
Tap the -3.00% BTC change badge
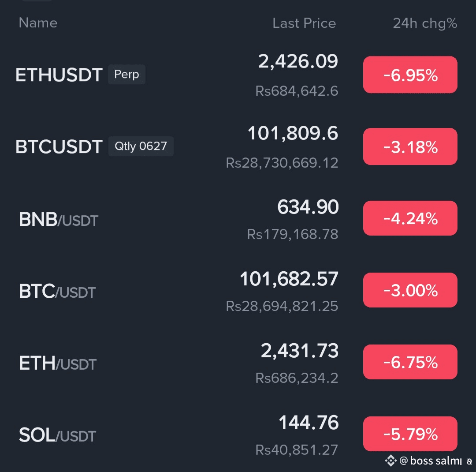click(x=410, y=290)
